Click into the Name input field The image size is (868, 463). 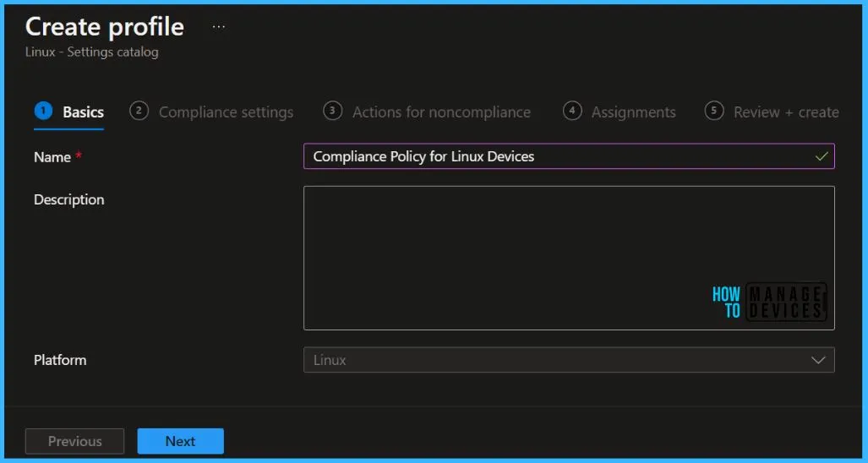(x=569, y=156)
